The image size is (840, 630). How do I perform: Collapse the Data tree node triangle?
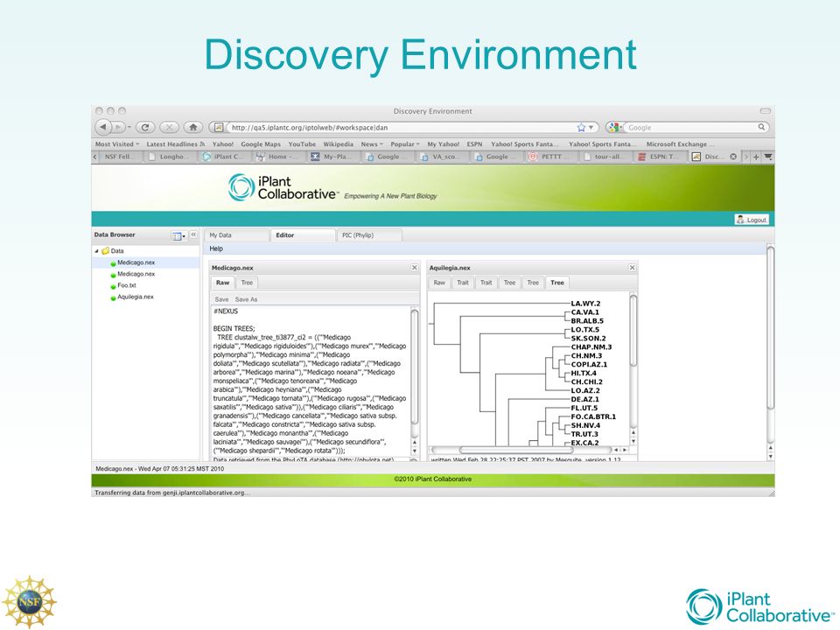pos(96,251)
